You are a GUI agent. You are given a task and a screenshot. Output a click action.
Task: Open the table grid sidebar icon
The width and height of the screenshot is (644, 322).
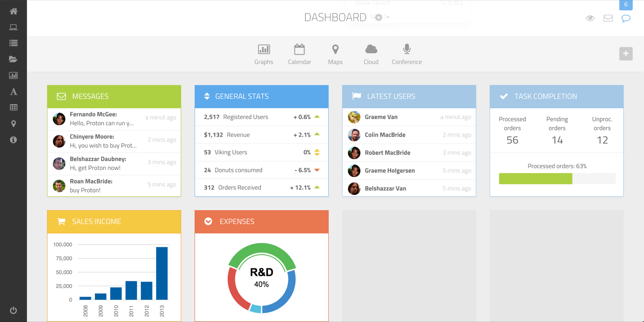[13, 108]
